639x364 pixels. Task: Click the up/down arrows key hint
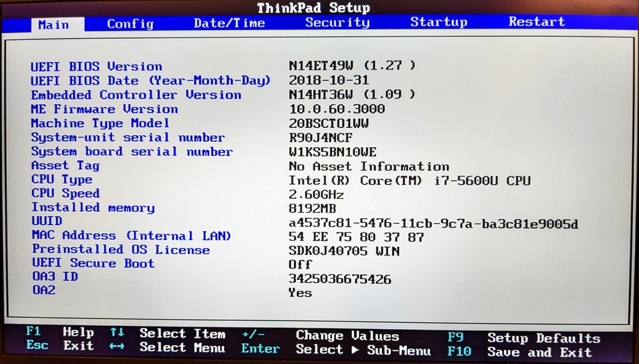coord(117,332)
